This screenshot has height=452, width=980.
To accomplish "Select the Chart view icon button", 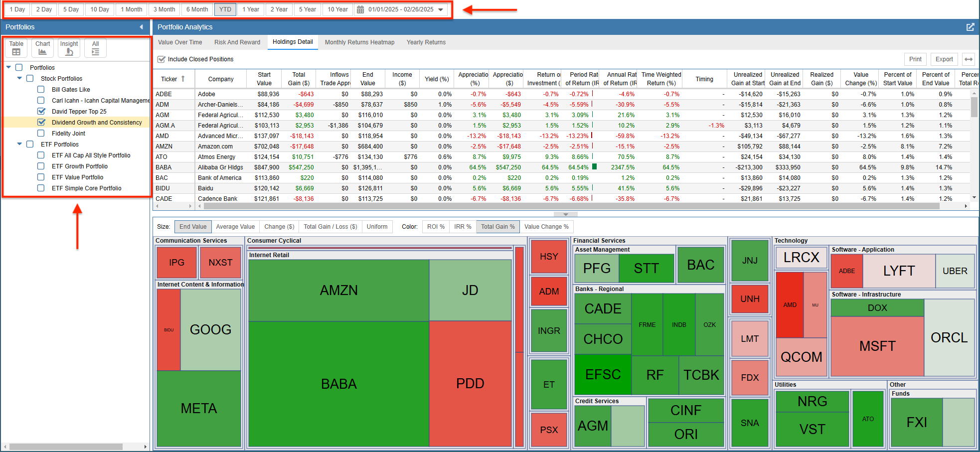I will [42, 48].
